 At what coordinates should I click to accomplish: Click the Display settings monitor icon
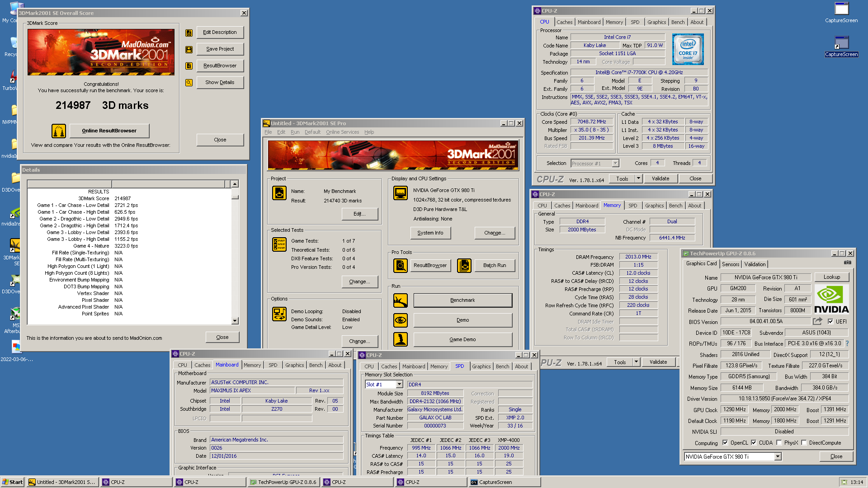[401, 193]
